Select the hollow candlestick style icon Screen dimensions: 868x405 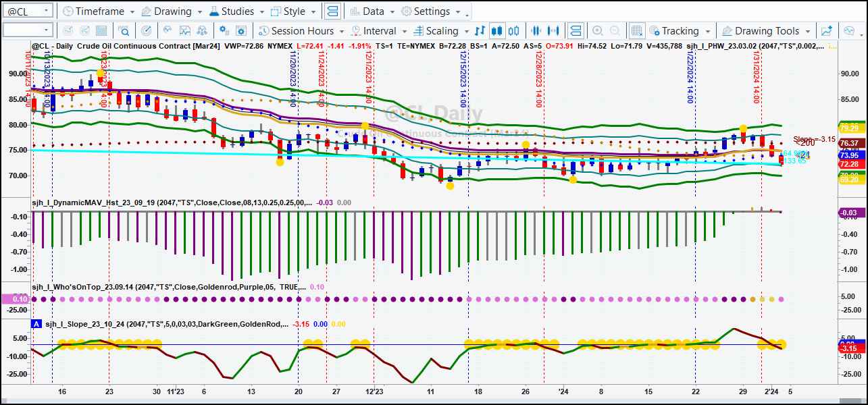click(514, 30)
